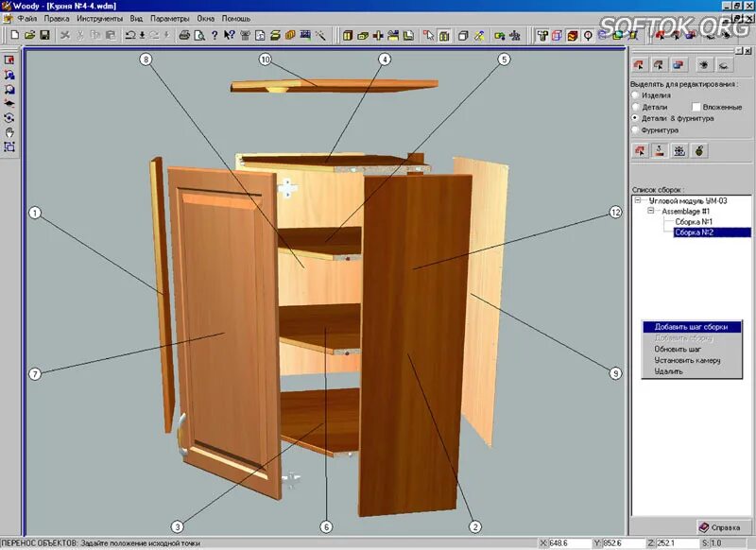Open the Помощь menu
This screenshot has height=550, width=756.
[x=235, y=19]
